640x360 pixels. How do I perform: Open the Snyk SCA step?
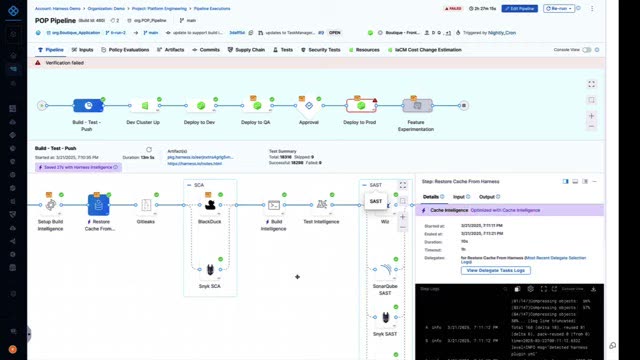pos(210,269)
